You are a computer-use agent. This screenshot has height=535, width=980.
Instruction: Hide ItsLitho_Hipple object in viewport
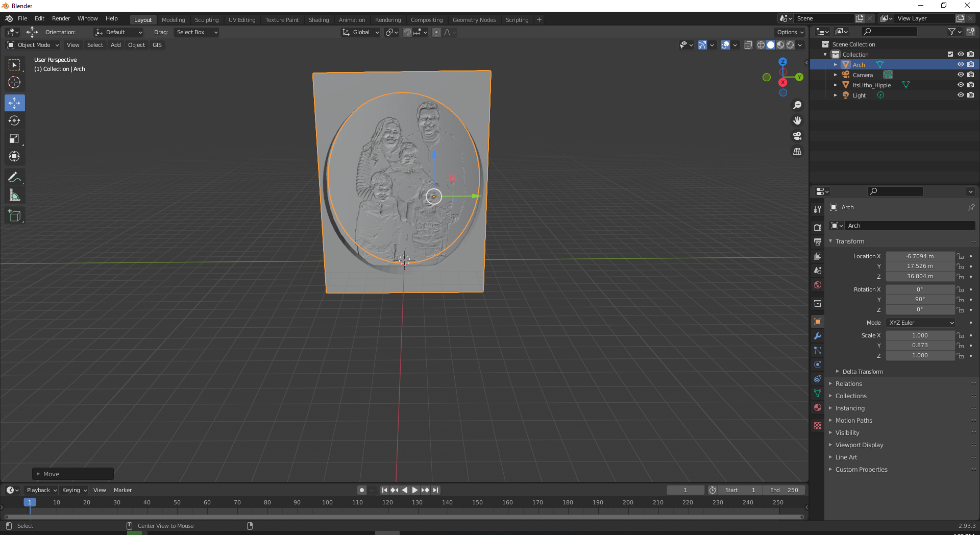961,85
